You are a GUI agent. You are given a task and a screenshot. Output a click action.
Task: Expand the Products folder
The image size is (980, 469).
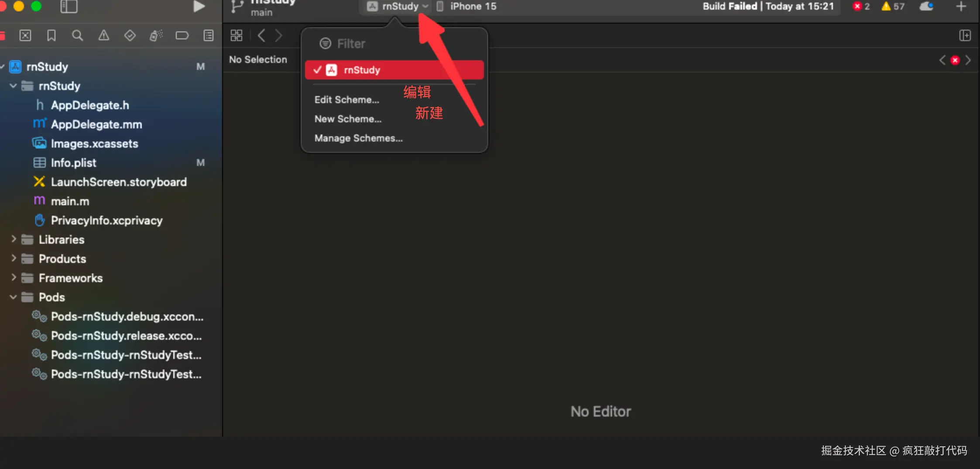click(x=14, y=259)
